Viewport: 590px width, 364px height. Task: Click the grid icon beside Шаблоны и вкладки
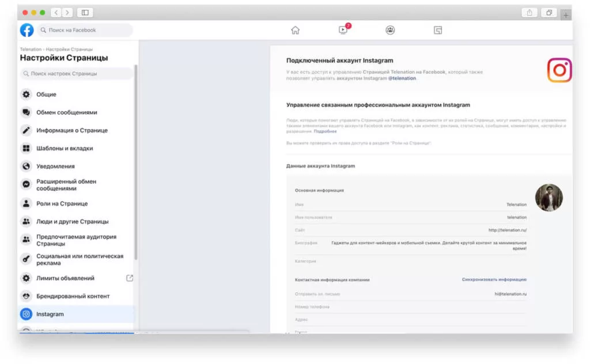(26, 148)
